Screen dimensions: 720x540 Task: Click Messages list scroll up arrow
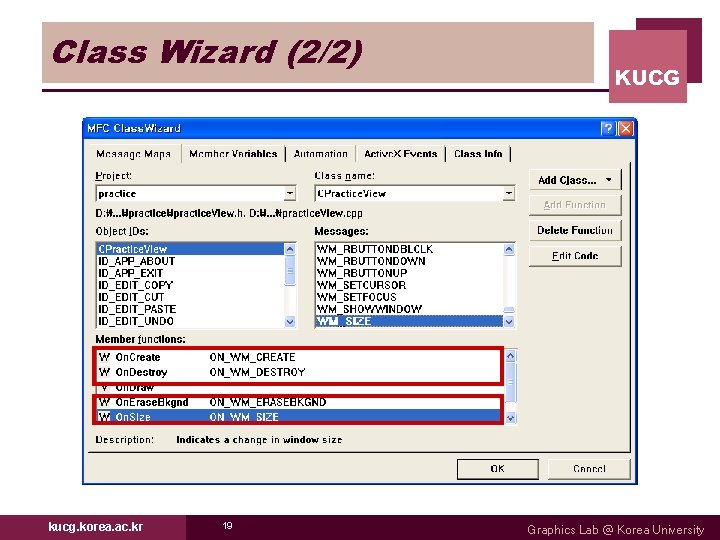[x=509, y=249]
